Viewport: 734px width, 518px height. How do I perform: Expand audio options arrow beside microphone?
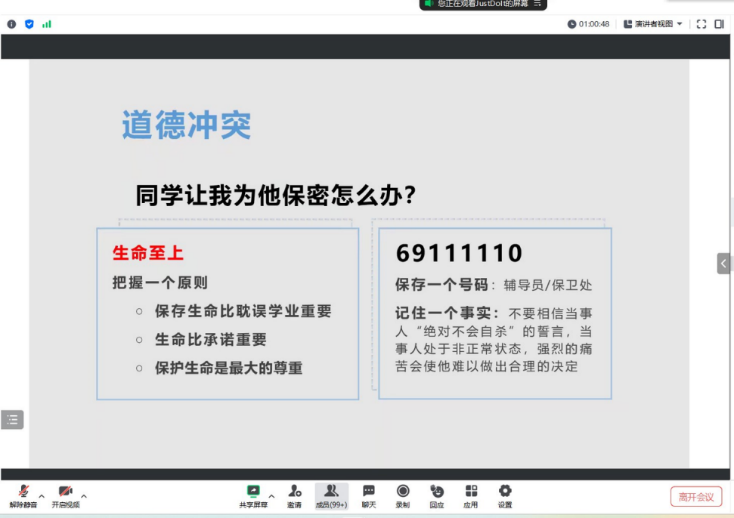pyautogui.click(x=41, y=495)
